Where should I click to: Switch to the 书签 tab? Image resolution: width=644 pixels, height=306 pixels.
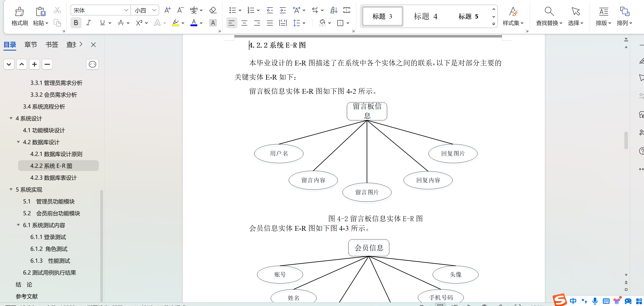[x=52, y=45]
